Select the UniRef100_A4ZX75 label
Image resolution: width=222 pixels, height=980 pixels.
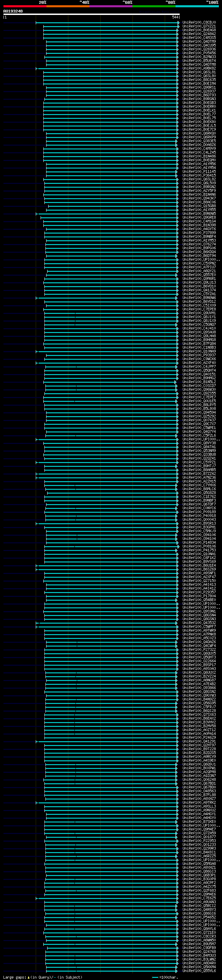pyautogui.click(x=199, y=886)
